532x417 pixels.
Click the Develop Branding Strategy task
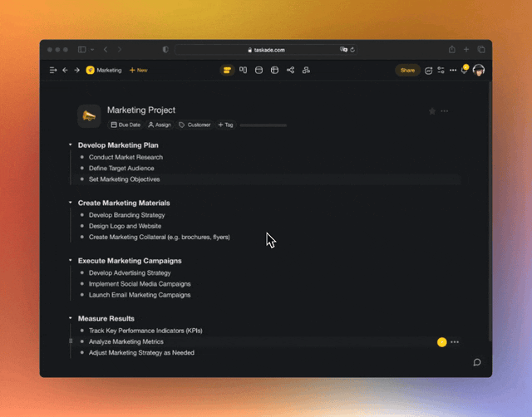tap(127, 215)
